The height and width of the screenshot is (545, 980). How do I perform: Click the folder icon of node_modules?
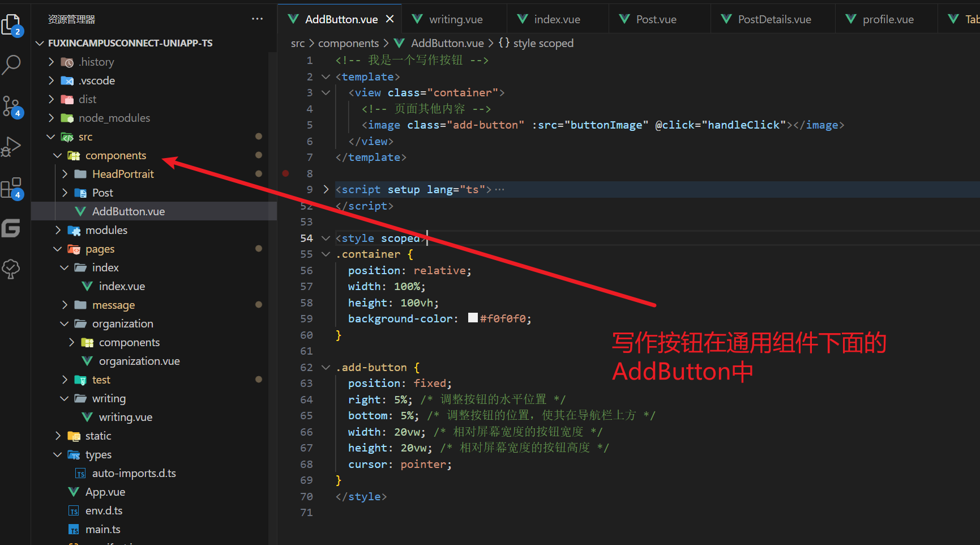click(x=67, y=118)
